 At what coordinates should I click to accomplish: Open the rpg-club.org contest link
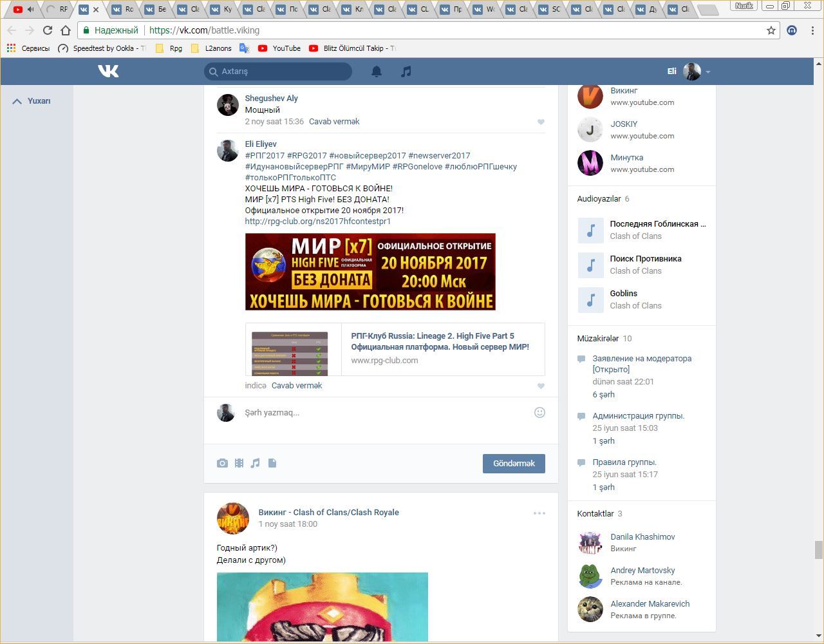(318, 222)
